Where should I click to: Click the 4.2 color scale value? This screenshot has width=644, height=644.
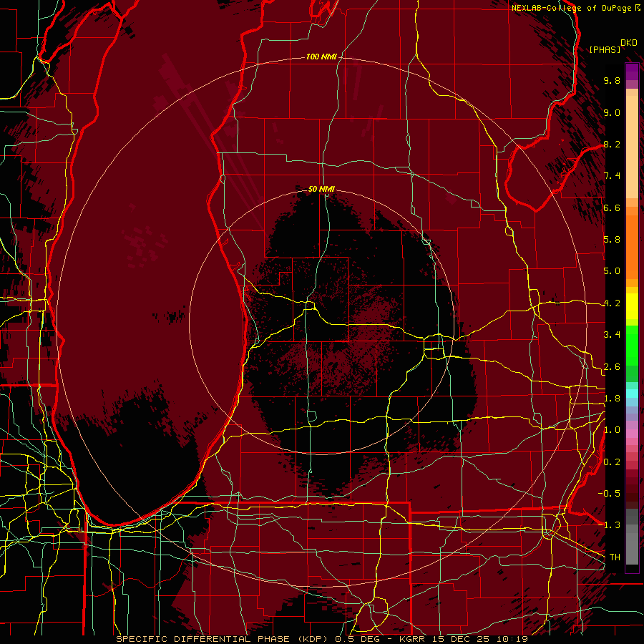coord(612,303)
